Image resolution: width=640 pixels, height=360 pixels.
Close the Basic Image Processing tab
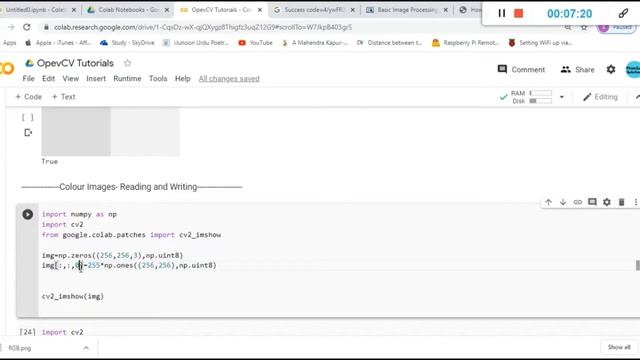(x=446, y=10)
